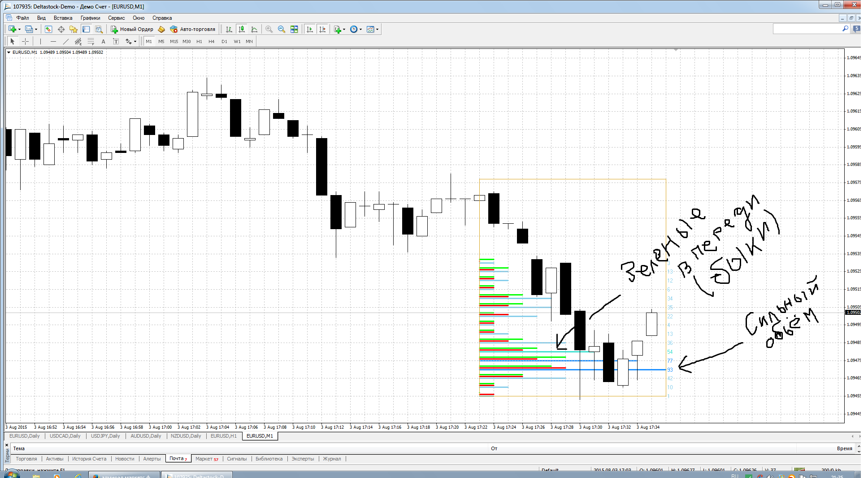This screenshot has width=868, height=478.
Task: Set timeframe to D1
Action: tap(224, 41)
